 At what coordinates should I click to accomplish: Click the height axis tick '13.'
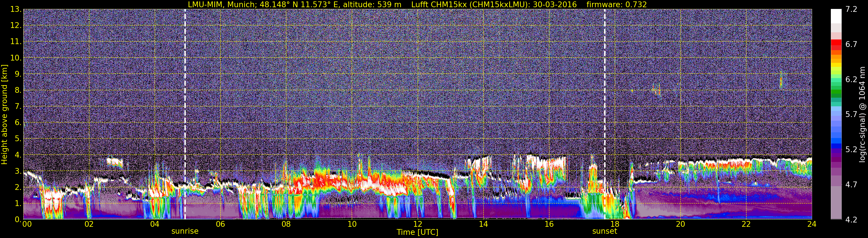[x=16, y=10]
